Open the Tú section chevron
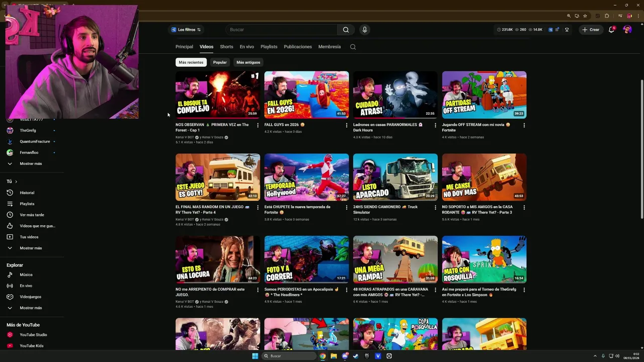The image size is (644, 362). click(16, 182)
